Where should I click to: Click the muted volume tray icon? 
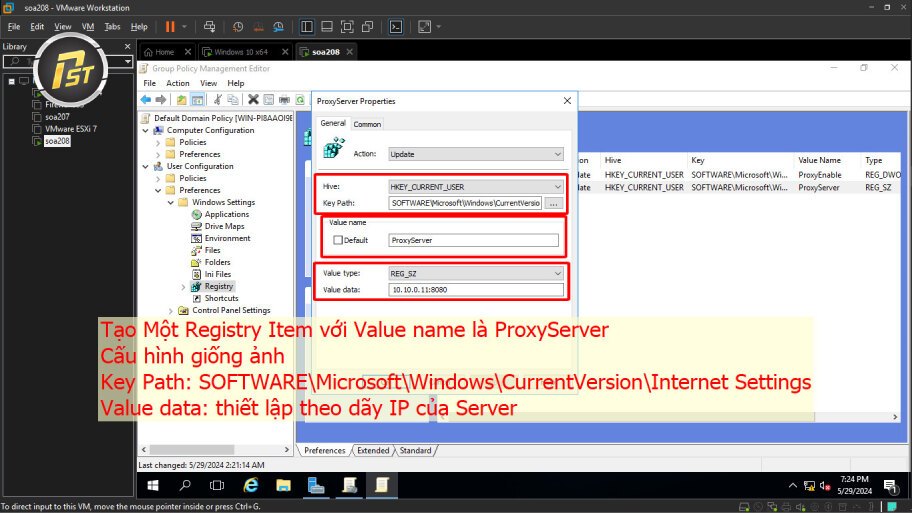click(x=825, y=486)
